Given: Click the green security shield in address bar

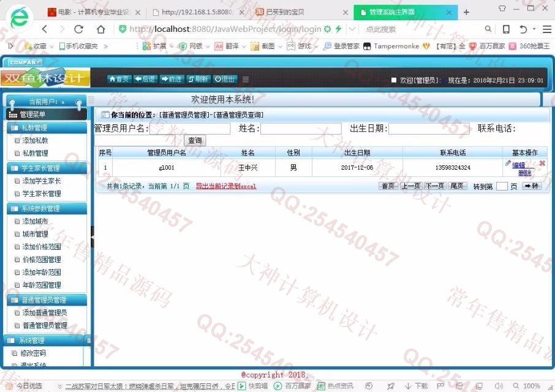Looking at the screenshot, I should pos(123,29).
